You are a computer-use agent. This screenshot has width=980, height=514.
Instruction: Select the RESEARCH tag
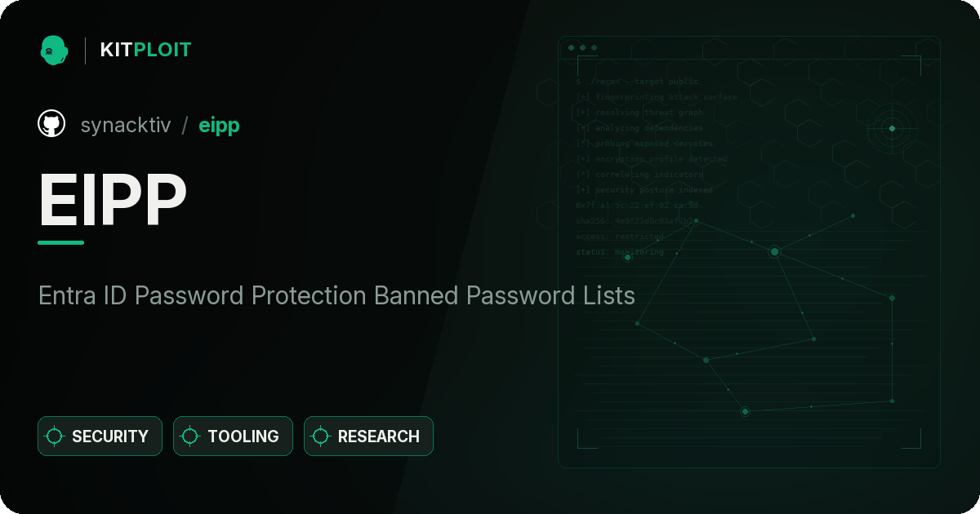tap(368, 436)
